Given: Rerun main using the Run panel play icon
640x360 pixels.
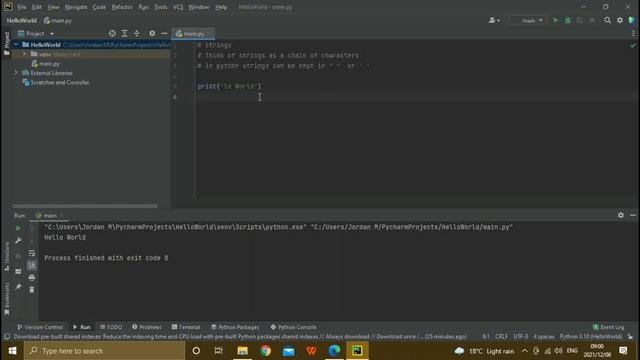Looking at the screenshot, I should [x=18, y=228].
